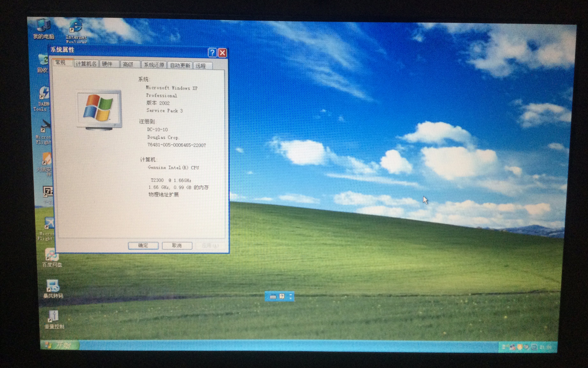Image resolution: width=588 pixels, height=368 pixels.
Task: Select the 音量控制 desktop shortcut
Action: [54, 320]
